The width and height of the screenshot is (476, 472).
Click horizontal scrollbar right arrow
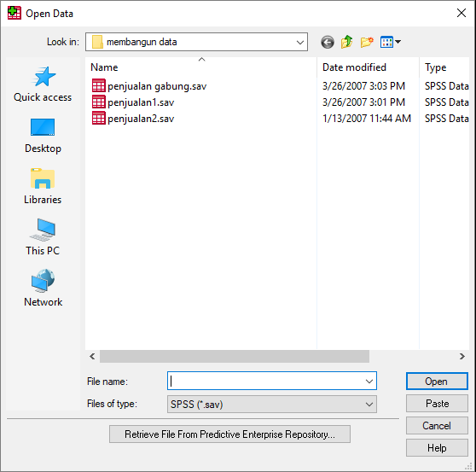[462, 356]
